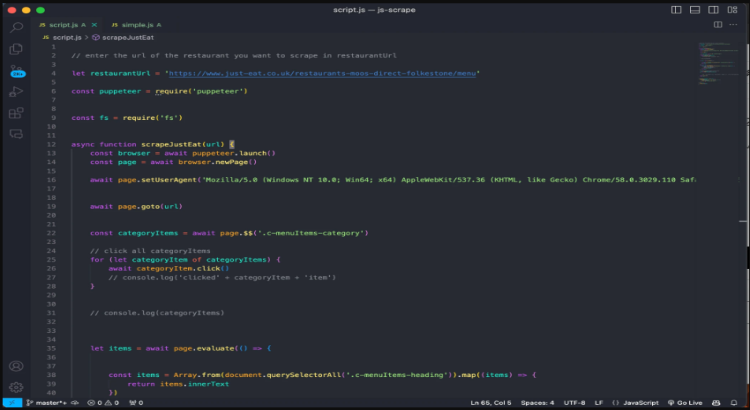Image resolution: width=750 pixels, height=410 pixels.
Task: Switch to the simple.js tab
Action: click(x=136, y=25)
